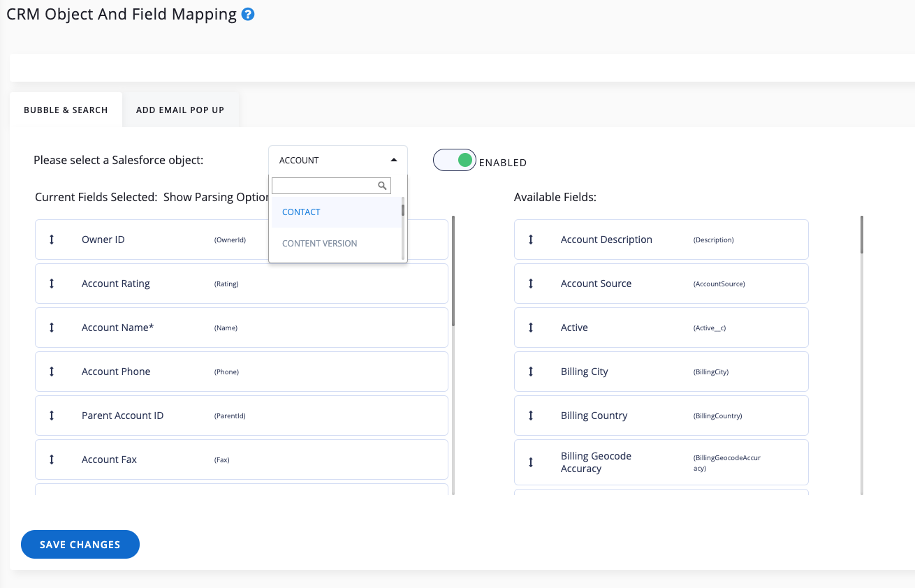Open the Bubble & Search tab
This screenshot has width=915, height=588.
pos(66,110)
